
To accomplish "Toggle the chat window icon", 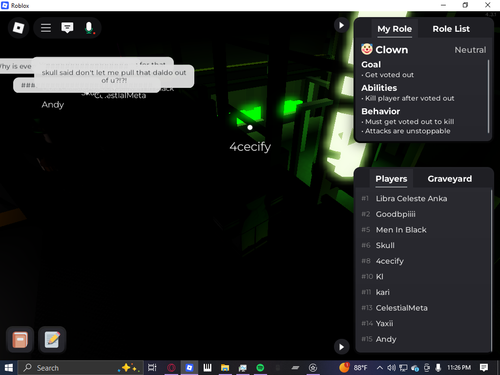I will click(x=67, y=28).
